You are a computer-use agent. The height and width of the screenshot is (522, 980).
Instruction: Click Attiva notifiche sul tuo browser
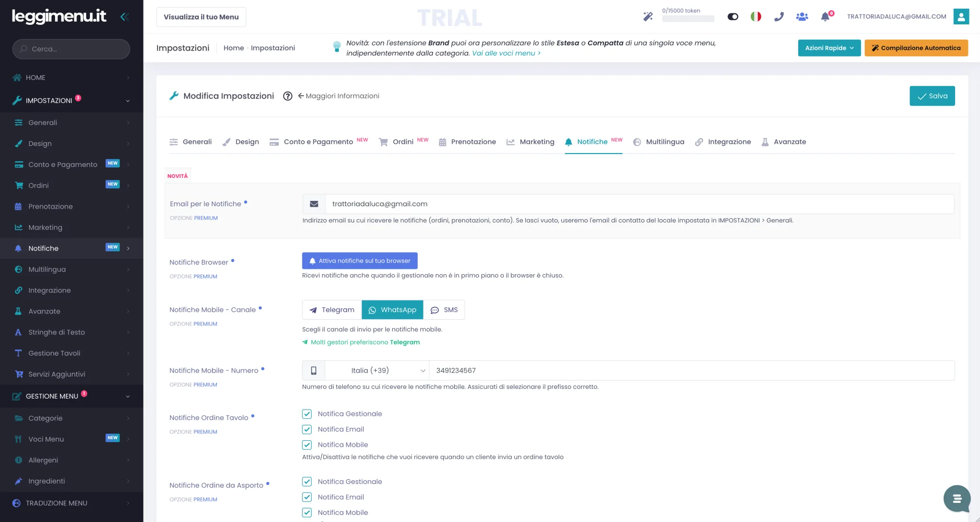(x=360, y=261)
